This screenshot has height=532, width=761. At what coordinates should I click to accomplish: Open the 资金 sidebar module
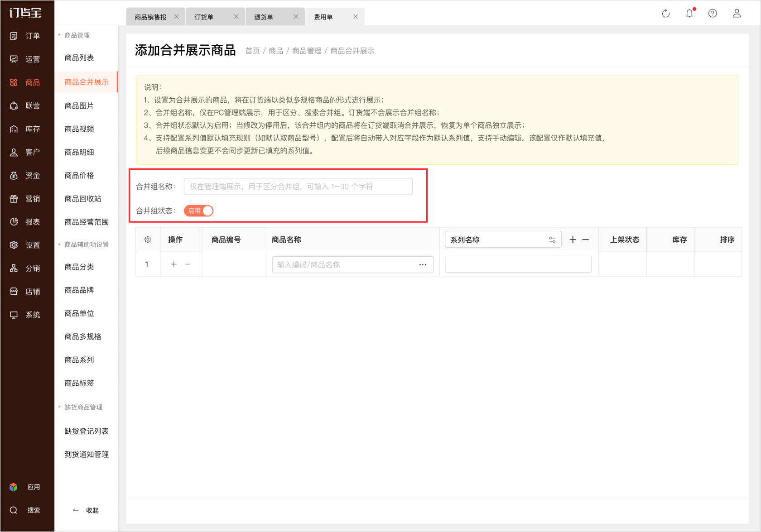pyautogui.click(x=25, y=175)
